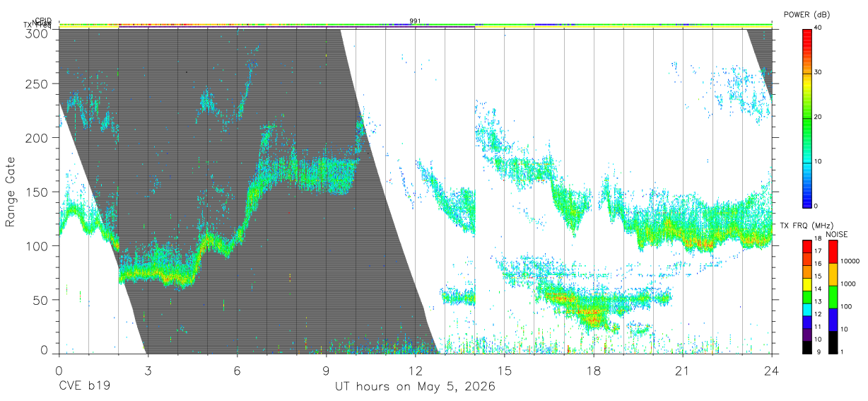Click the 'POWER (dB)' legend title
The height and width of the screenshot is (401, 868).
pos(807,15)
